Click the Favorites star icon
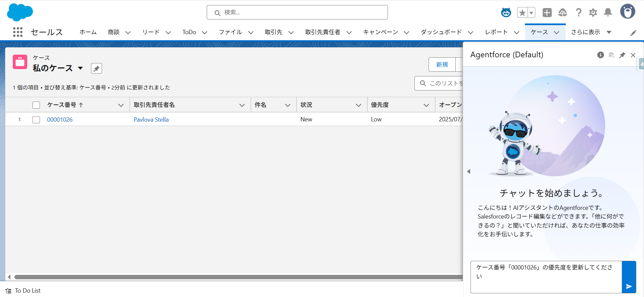Screen dimensions: 644x297 (x=522, y=13)
